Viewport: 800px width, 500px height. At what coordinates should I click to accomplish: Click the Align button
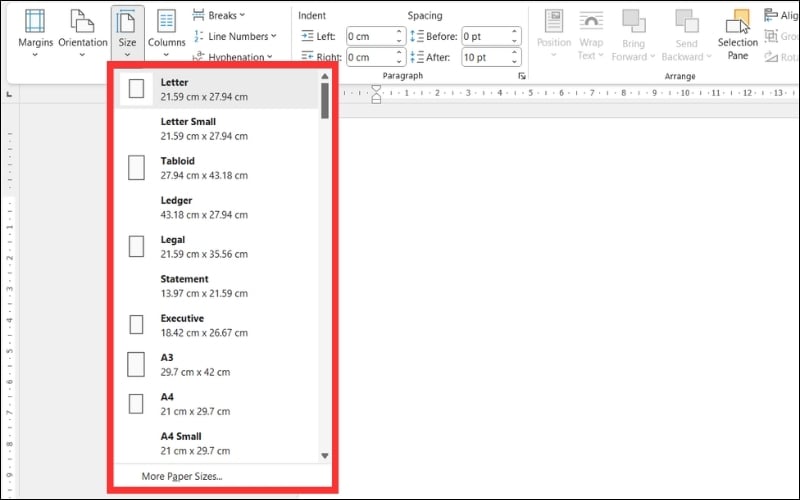pyautogui.click(x=781, y=15)
